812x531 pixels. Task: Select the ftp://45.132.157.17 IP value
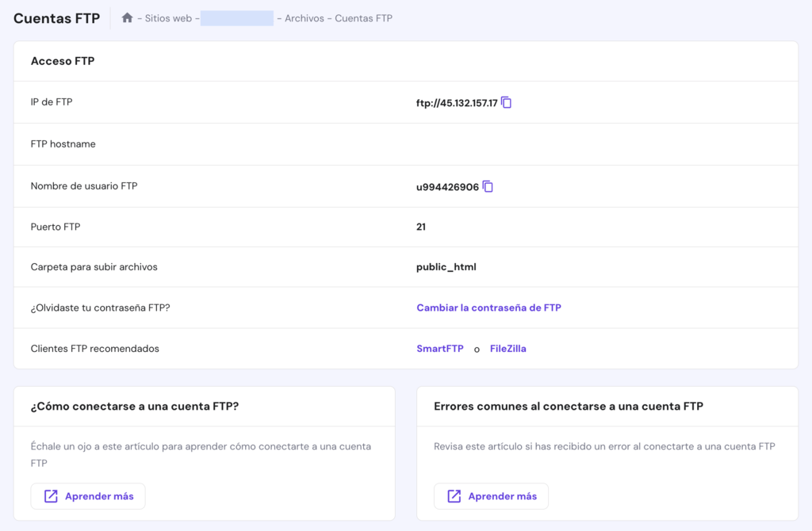pos(456,101)
